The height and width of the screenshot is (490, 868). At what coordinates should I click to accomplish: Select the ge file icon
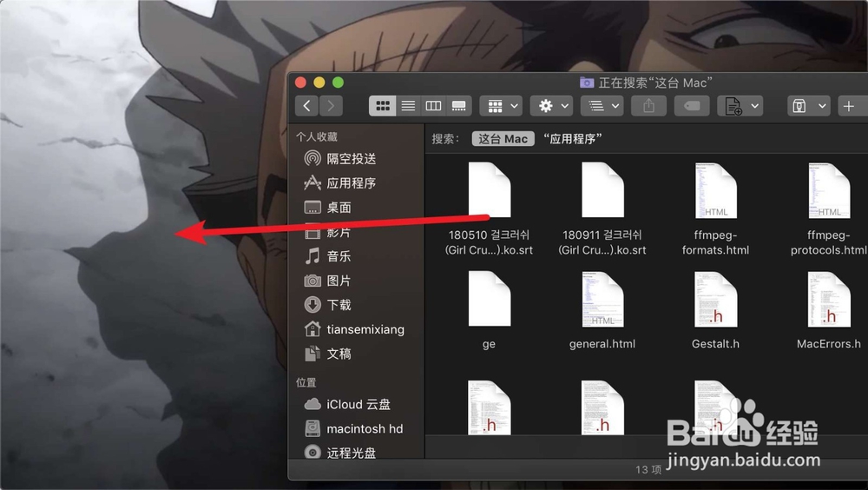490,299
